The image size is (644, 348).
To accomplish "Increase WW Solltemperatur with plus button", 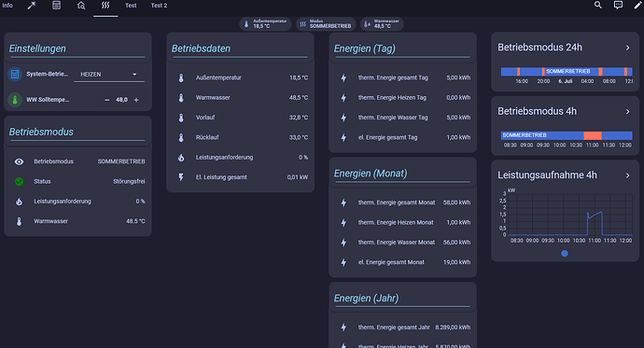I will pyautogui.click(x=136, y=100).
